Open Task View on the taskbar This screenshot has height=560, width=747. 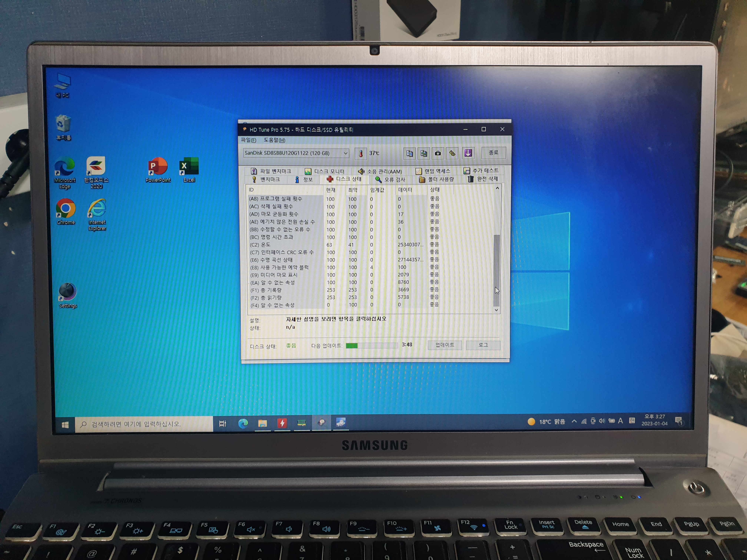[x=223, y=424]
